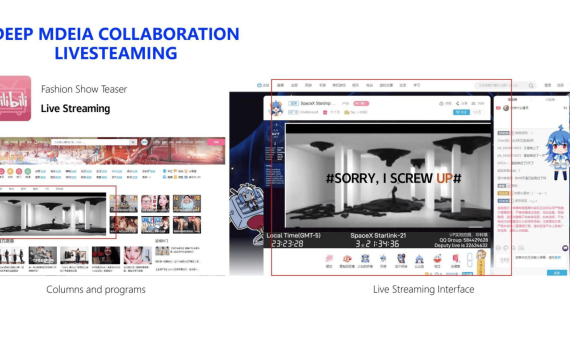Click the pink bilibili logo
The width and height of the screenshot is (570, 360).
15,98
